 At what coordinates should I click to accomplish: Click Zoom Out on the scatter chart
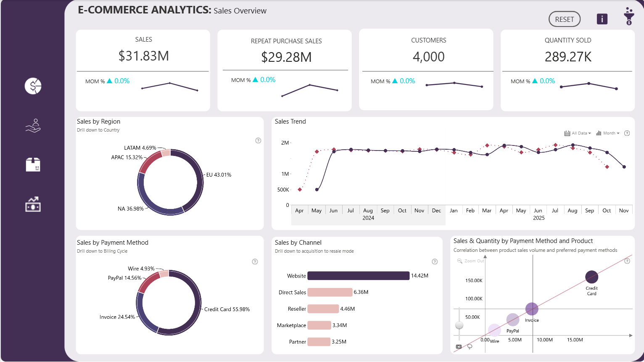click(472, 261)
